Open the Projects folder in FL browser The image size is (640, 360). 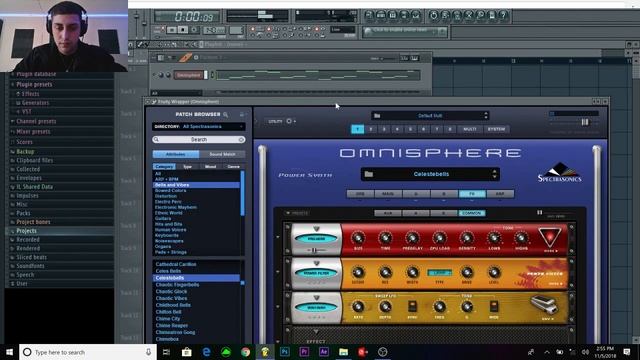(26, 231)
